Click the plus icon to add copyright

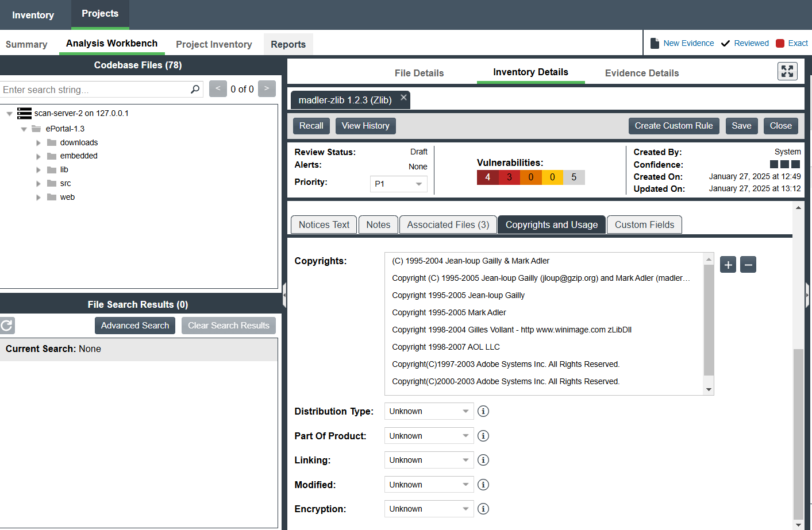point(728,265)
